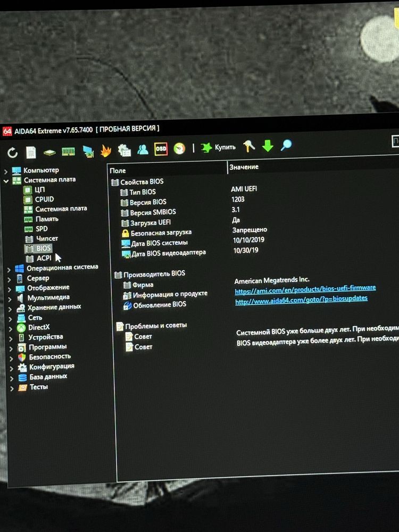The width and height of the screenshot is (399, 532).
Task: Click the magnifier search icon
Action: click(286, 146)
